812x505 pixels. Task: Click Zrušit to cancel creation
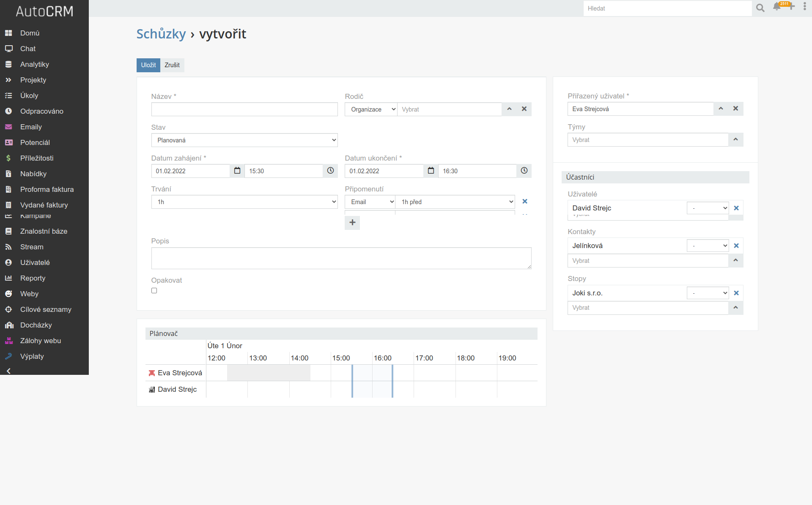point(172,65)
